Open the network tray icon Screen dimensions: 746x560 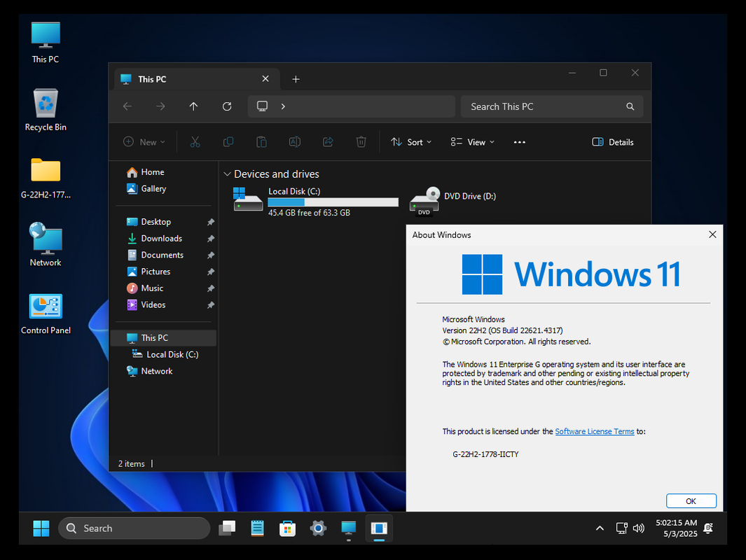(621, 528)
